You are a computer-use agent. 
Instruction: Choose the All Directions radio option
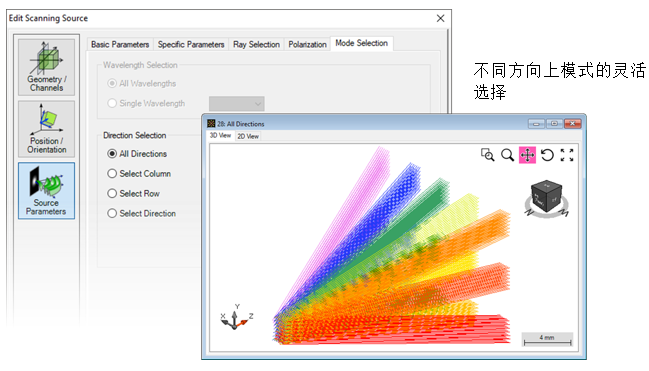137,154
